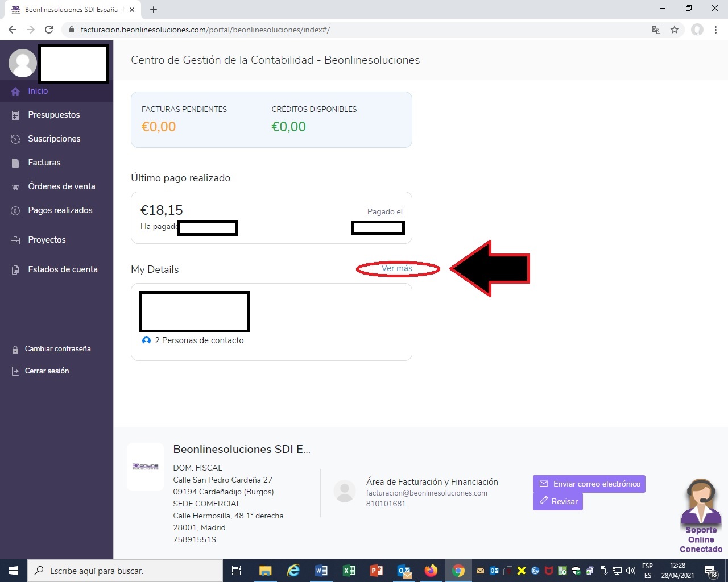Screen dimensions: 728x582
Task: Click the Beonlinesoluciones company logo
Action: [x=145, y=467]
